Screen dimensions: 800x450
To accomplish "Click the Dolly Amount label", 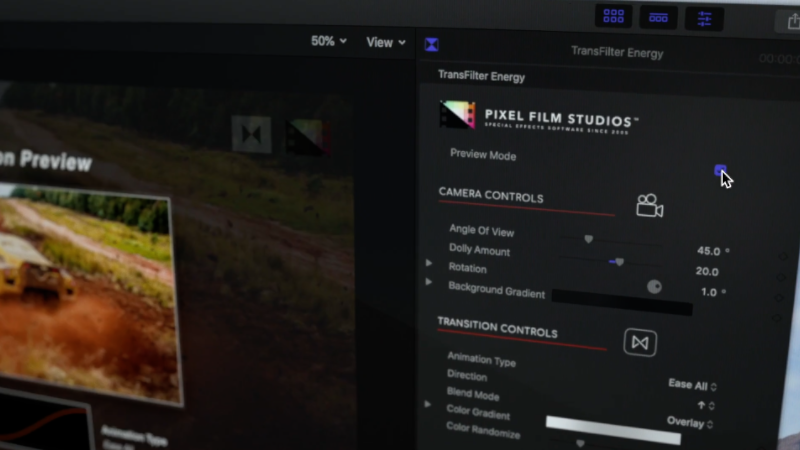I will pos(479,249).
